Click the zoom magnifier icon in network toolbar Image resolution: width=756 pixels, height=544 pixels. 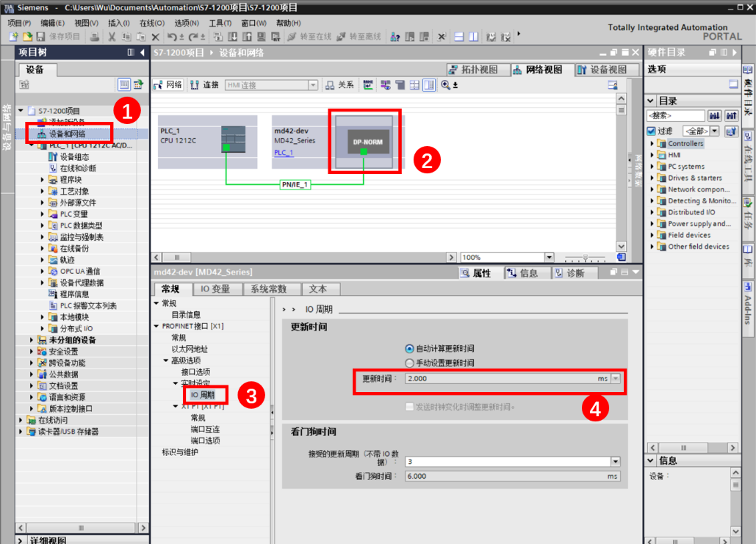(x=446, y=85)
